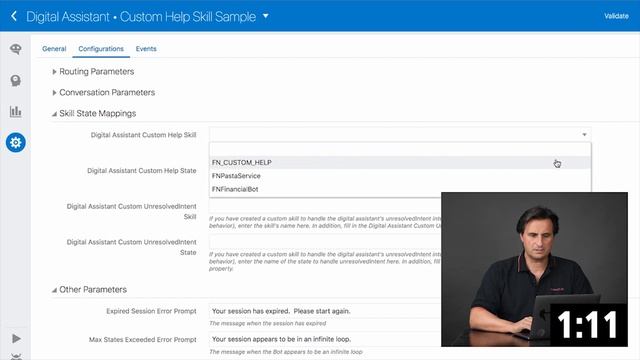Viewport: 640px width, 360px height.
Task: Open the intents head icon in sidebar
Action: (x=16, y=80)
